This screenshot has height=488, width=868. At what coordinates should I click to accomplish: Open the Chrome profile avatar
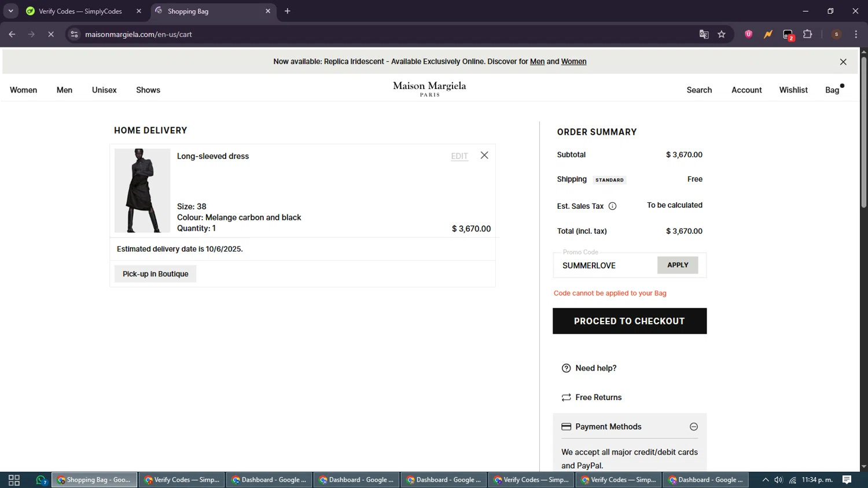tap(836, 34)
